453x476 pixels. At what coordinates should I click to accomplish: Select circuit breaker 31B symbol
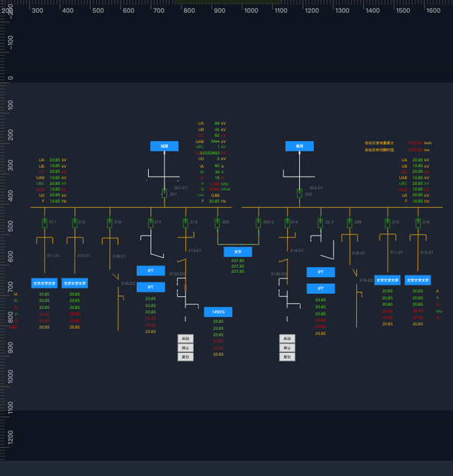pos(110,223)
